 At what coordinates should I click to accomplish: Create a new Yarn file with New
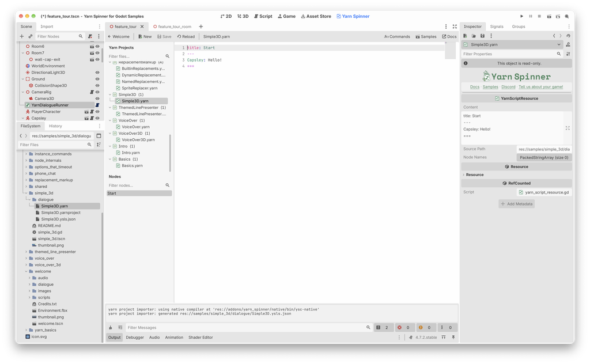pyautogui.click(x=145, y=36)
